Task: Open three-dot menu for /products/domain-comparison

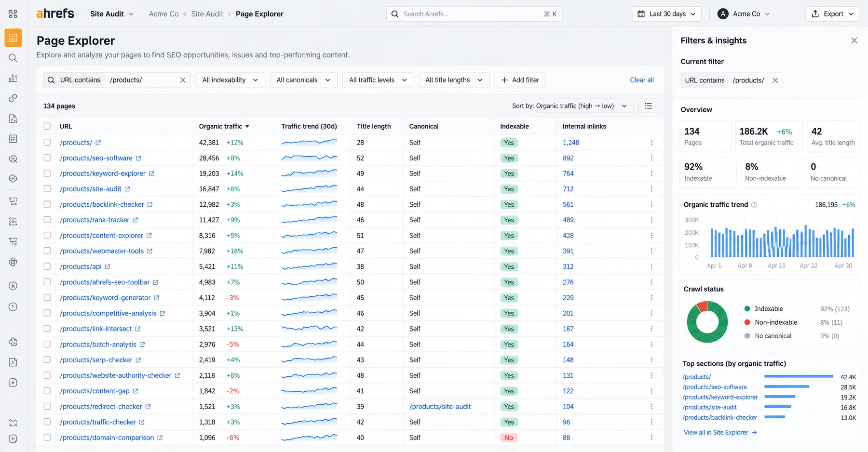Action: tap(651, 438)
